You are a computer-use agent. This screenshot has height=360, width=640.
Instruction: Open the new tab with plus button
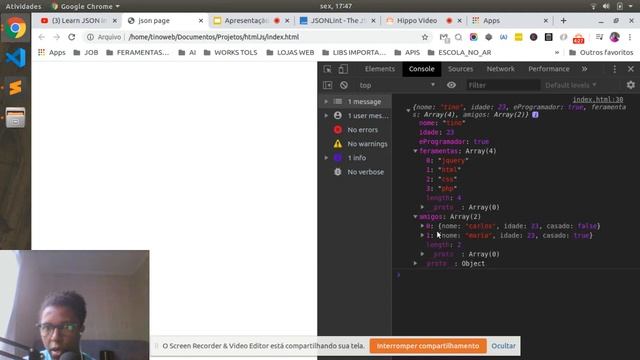pyautogui.click(x=563, y=20)
